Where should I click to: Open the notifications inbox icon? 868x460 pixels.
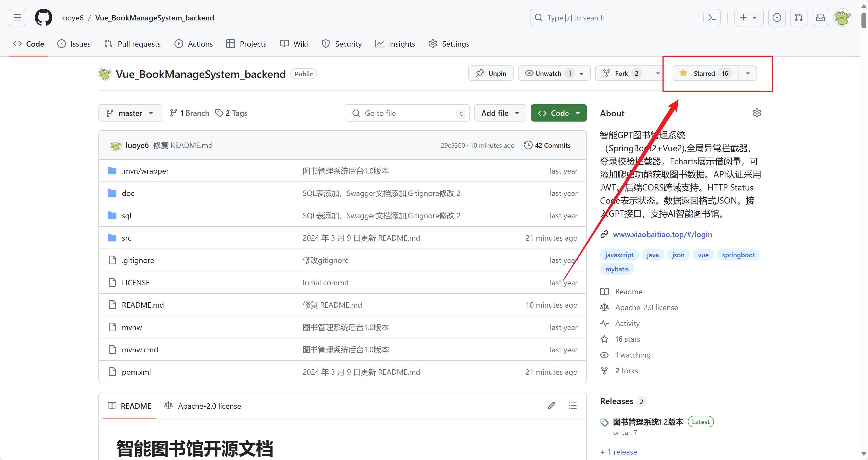click(x=821, y=17)
